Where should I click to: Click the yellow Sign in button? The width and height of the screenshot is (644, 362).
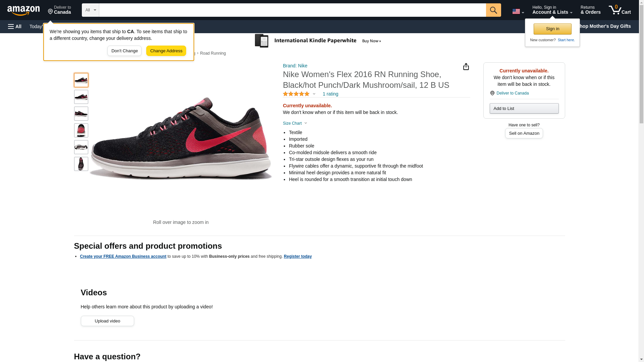click(x=552, y=29)
